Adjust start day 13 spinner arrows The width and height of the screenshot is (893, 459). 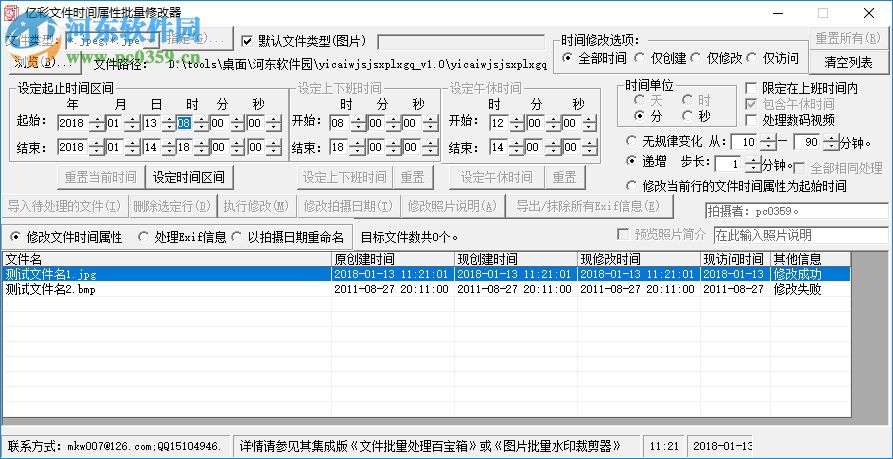pyautogui.click(x=167, y=123)
